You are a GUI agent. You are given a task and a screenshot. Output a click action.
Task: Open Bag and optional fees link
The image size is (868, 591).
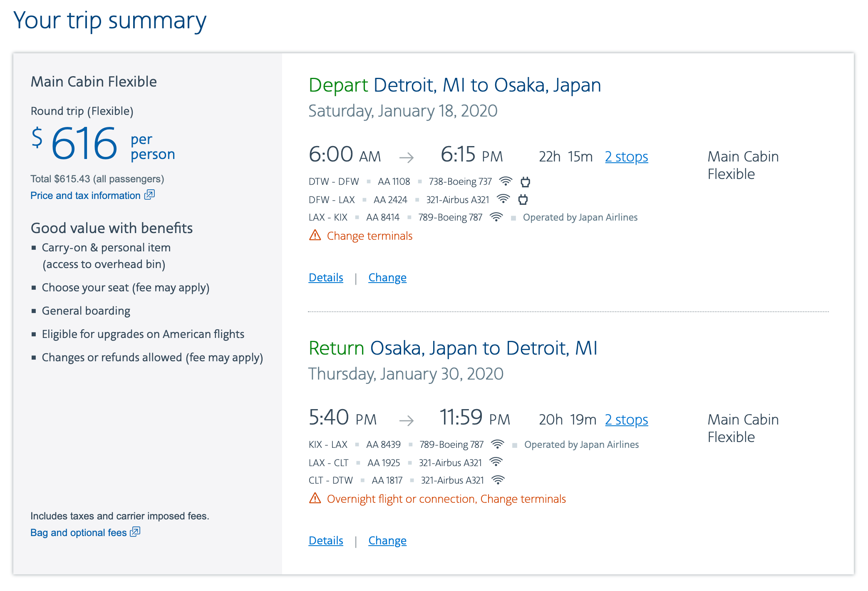(78, 533)
